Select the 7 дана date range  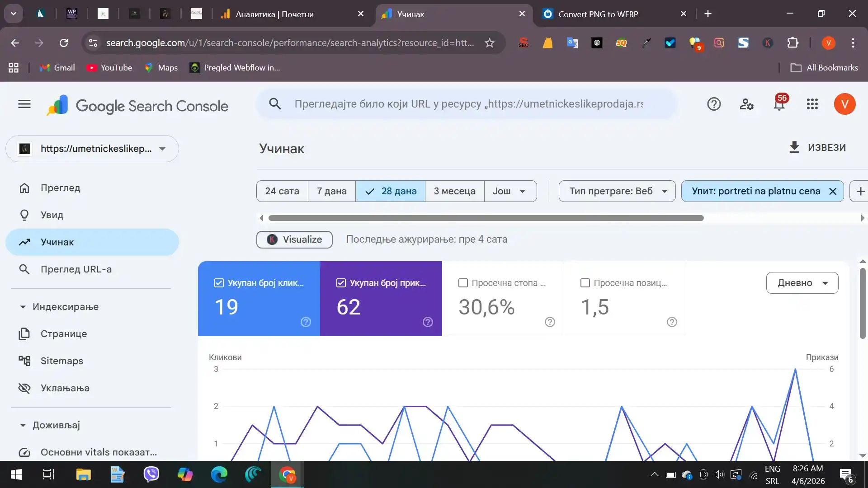(x=331, y=191)
